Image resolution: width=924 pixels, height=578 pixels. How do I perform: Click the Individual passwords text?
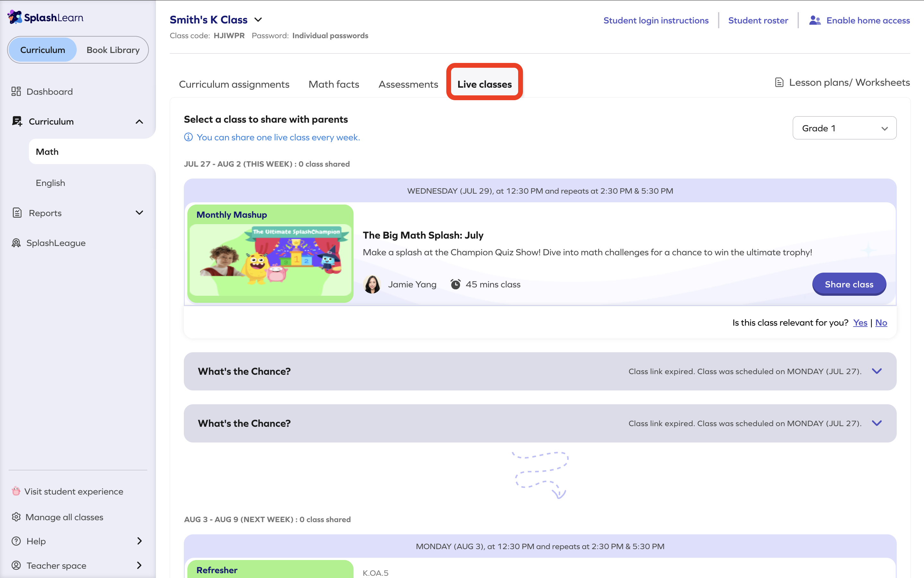(330, 36)
